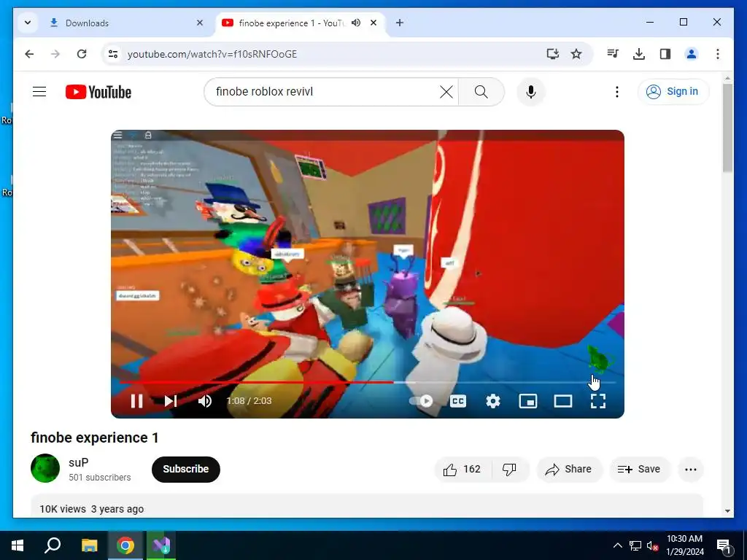Share the video
Viewport: 747px width, 560px height.
tap(569, 470)
